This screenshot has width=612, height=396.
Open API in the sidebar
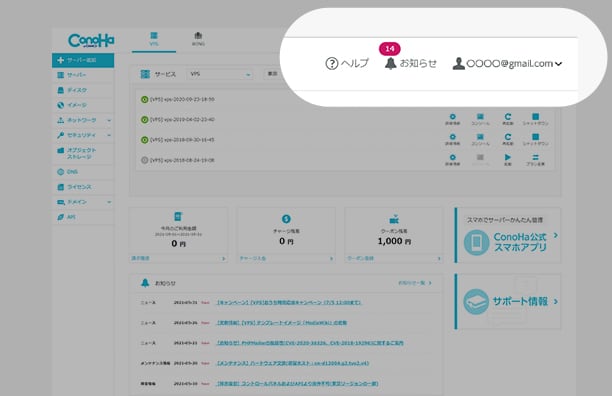pos(83,217)
